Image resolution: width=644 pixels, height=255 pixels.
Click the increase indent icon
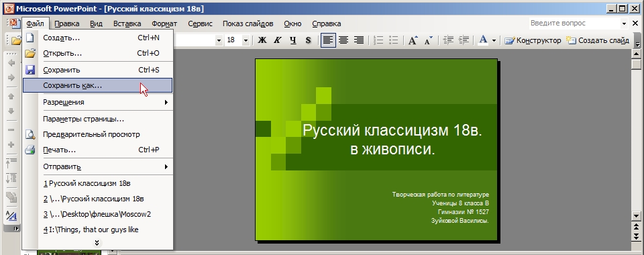(464, 40)
